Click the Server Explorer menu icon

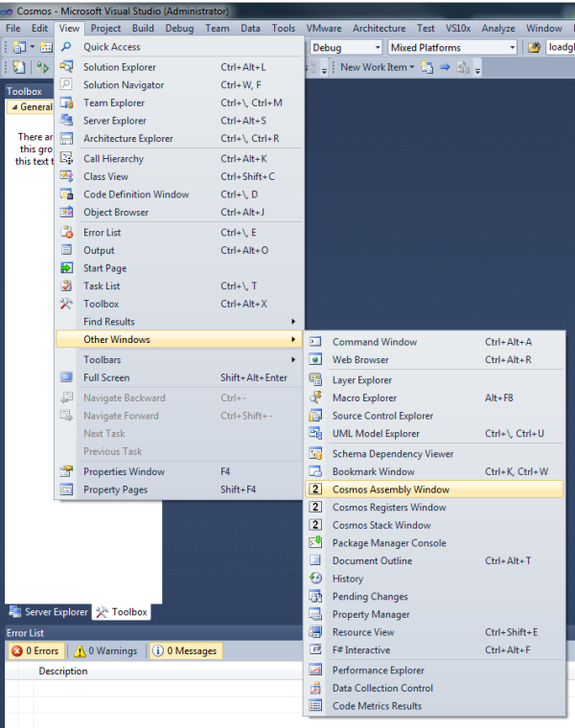point(66,121)
